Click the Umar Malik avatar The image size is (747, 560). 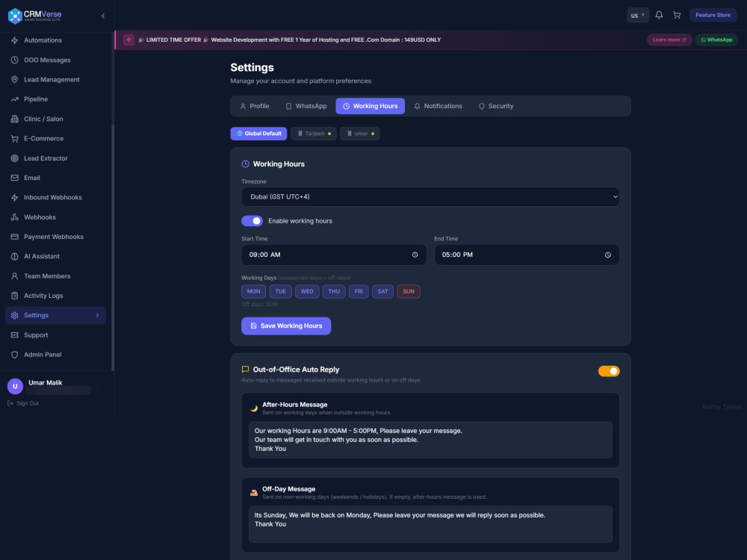(x=15, y=386)
